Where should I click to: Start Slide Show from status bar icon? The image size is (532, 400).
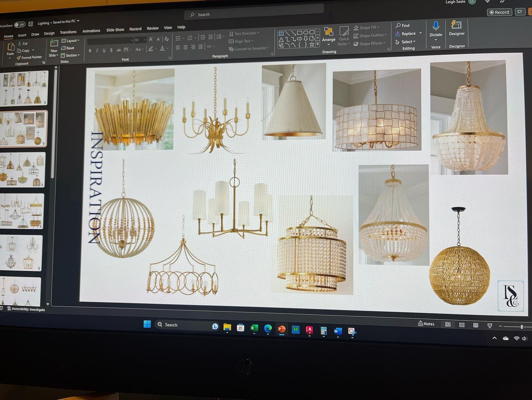coord(490,325)
